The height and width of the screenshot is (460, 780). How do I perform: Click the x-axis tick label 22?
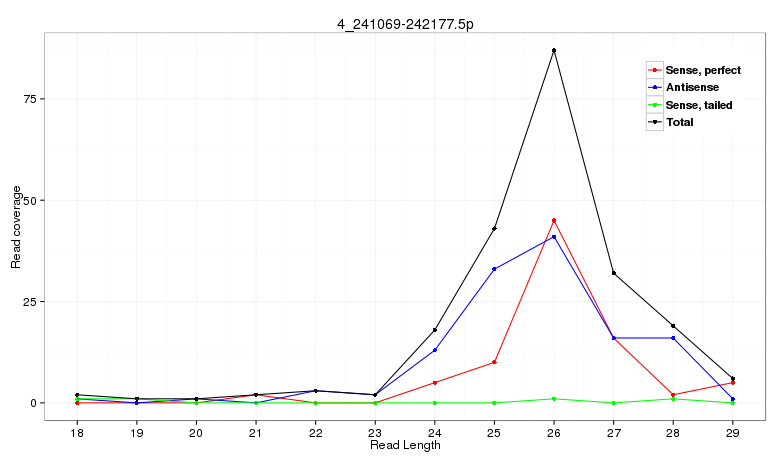(315, 432)
